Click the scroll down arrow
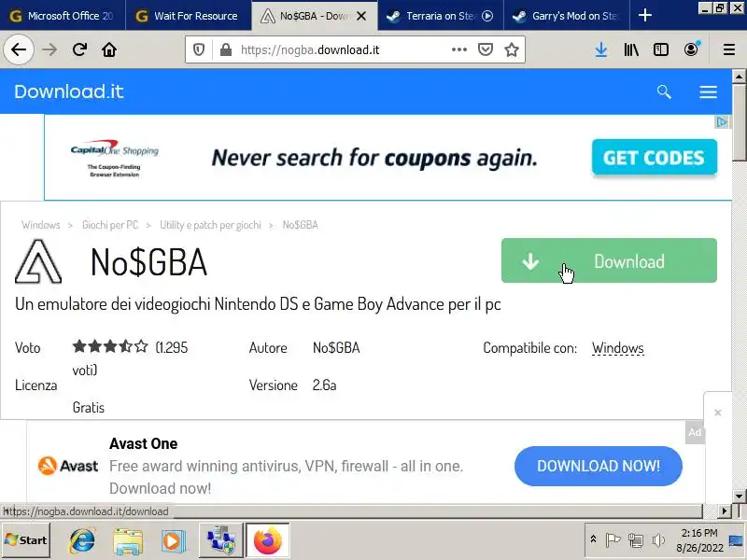The height and width of the screenshot is (560, 747). (739, 497)
